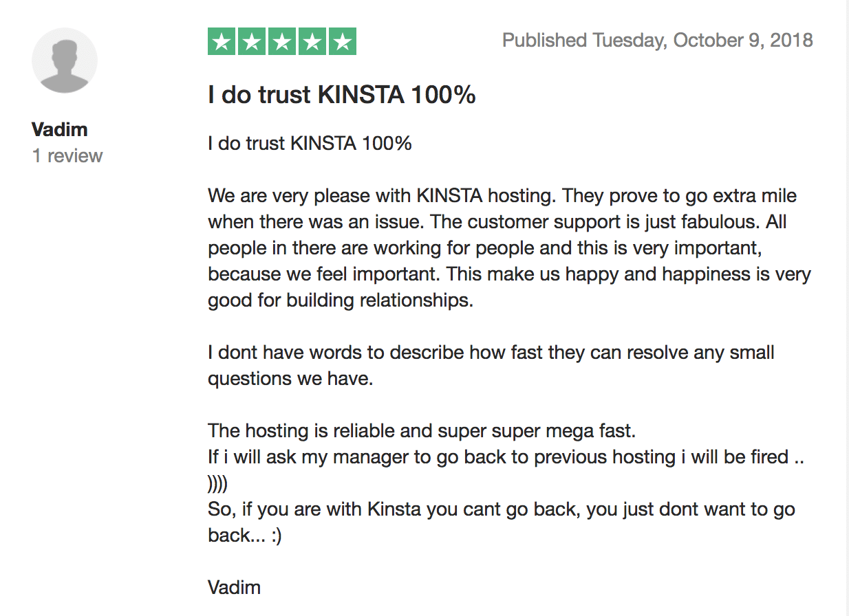Open Vadim's profile via bold name under avatar
The image size is (849, 616).
[60, 129]
